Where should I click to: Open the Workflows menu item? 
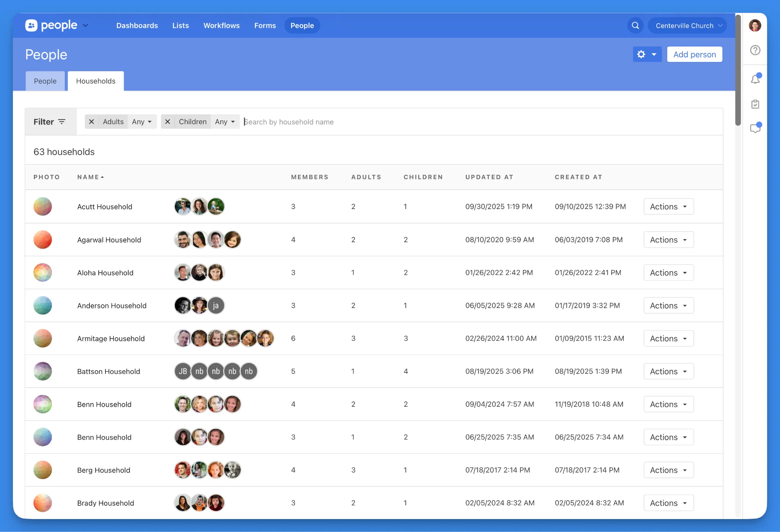pyautogui.click(x=221, y=26)
